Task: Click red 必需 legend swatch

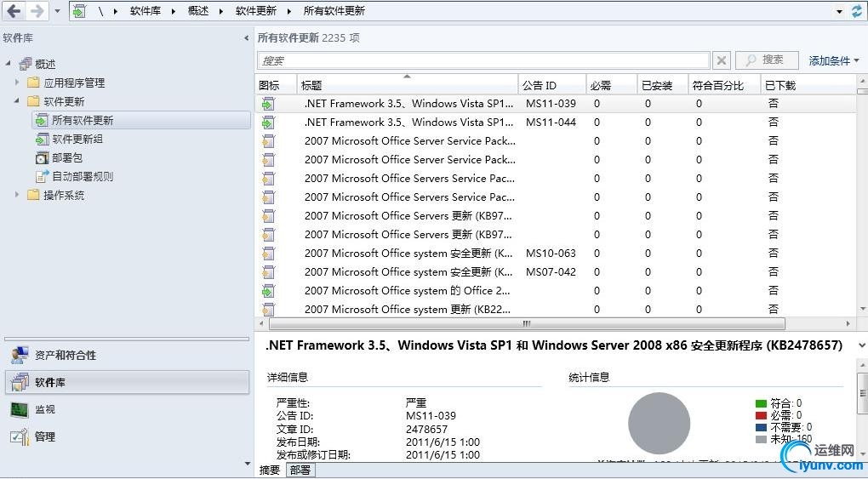Action: (x=761, y=415)
